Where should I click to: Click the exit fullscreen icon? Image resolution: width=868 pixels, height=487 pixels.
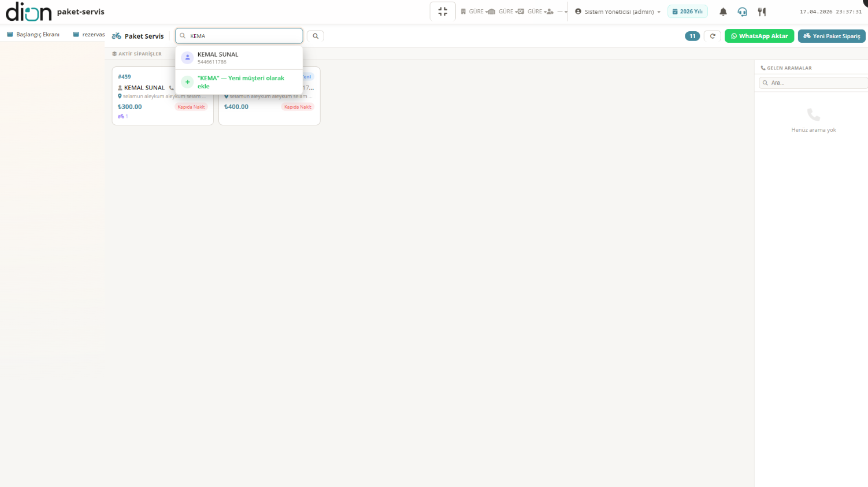click(443, 12)
